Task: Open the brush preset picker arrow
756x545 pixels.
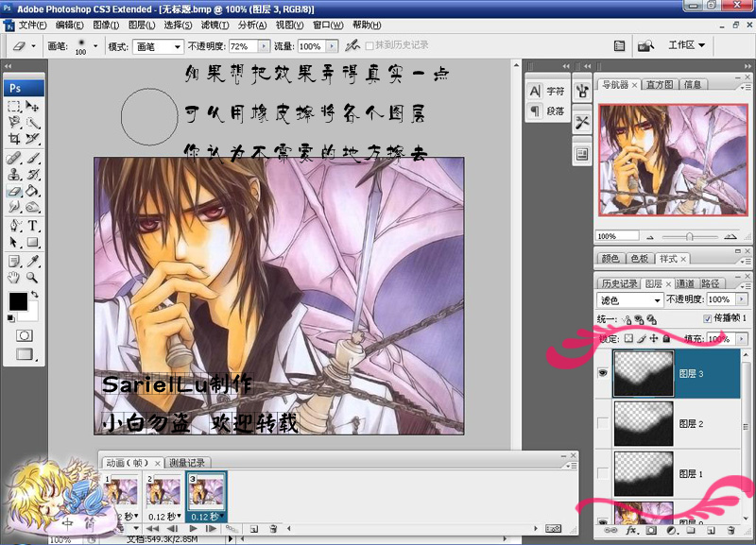Action: (x=95, y=46)
